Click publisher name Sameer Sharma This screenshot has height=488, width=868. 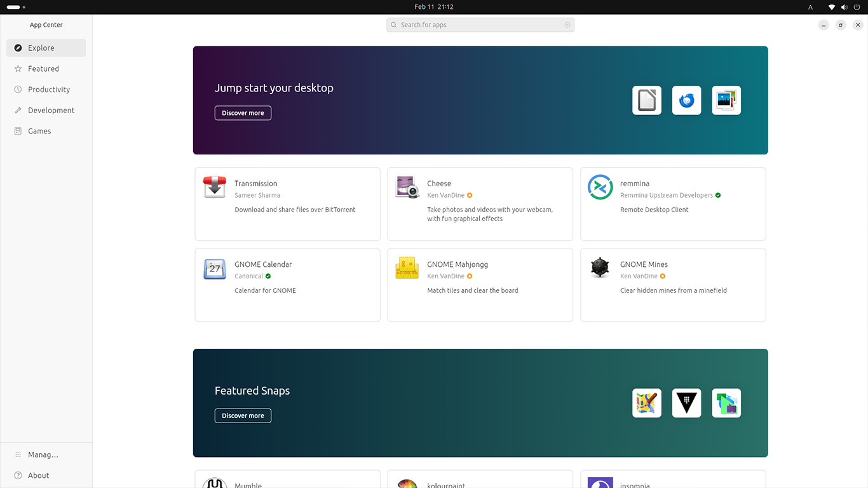(x=257, y=195)
